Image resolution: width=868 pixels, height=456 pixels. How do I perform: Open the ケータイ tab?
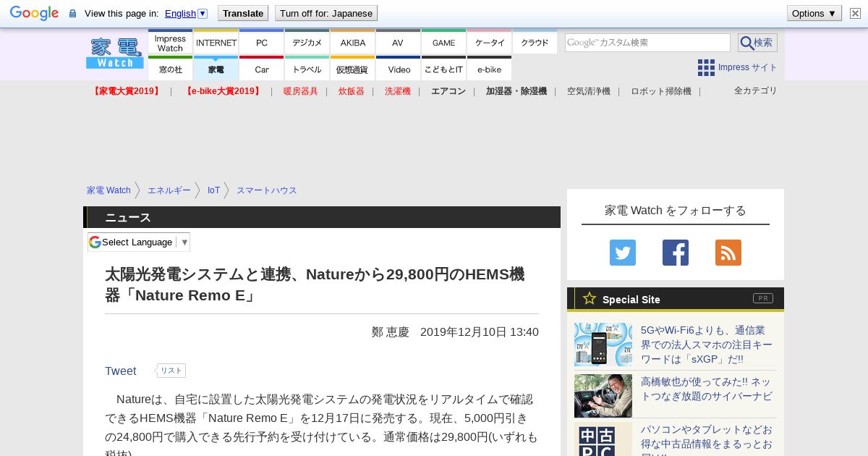click(489, 43)
